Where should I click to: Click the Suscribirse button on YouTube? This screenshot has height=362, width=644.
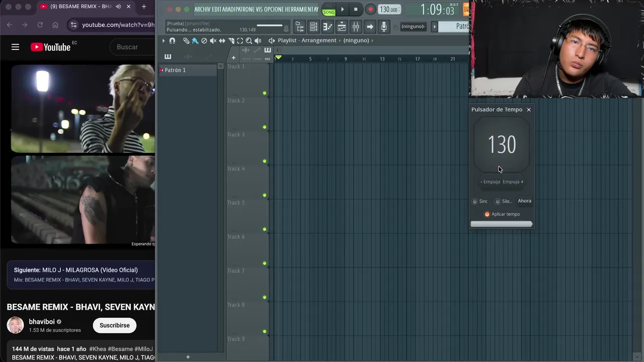[115, 325]
